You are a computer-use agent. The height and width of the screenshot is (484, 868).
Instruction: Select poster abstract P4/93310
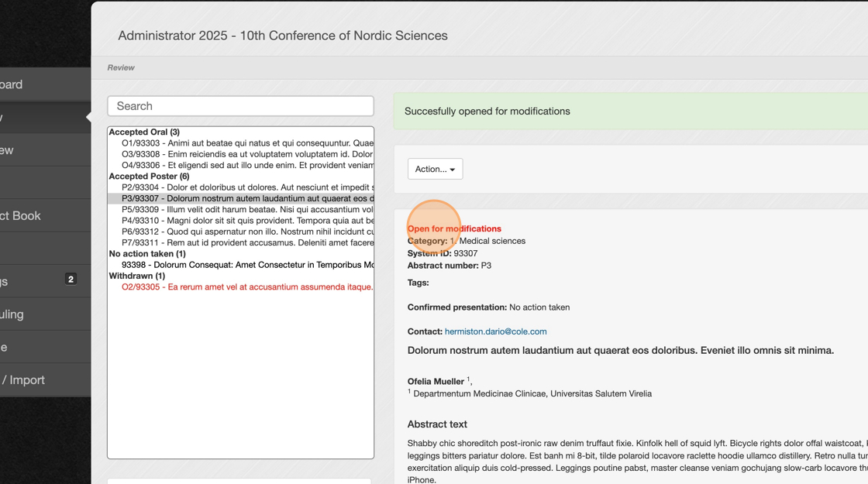pos(246,221)
